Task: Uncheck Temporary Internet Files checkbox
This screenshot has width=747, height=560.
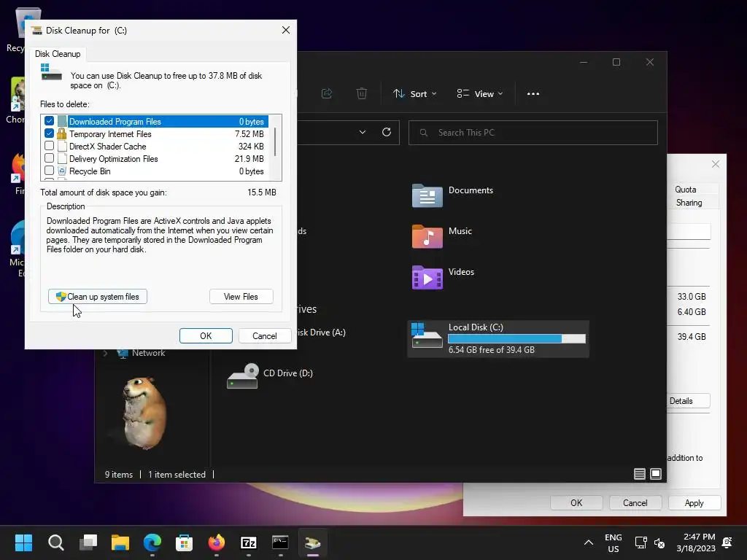Action: (x=49, y=134)
